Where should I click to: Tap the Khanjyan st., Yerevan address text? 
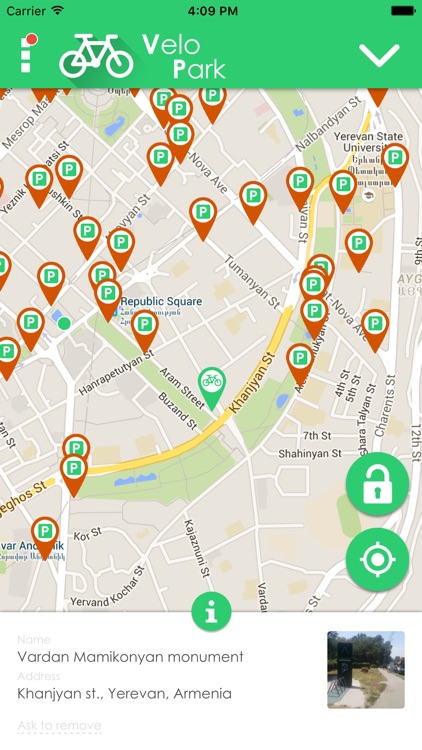(124, 693)
